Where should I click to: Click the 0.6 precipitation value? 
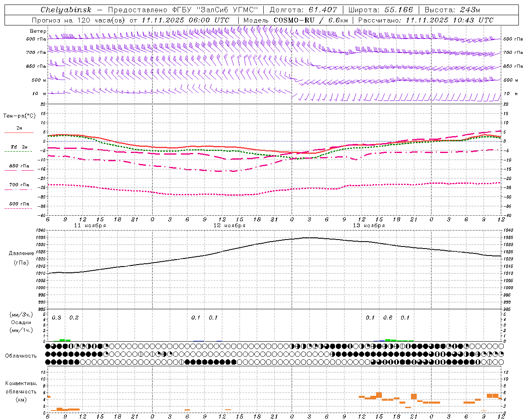tap(388, 318)
